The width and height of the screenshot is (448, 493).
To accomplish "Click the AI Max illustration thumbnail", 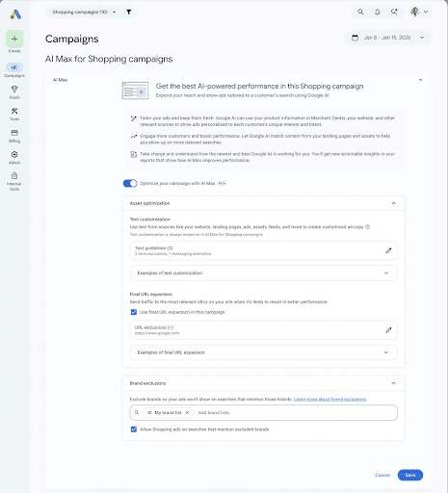I will pos(135,91).
